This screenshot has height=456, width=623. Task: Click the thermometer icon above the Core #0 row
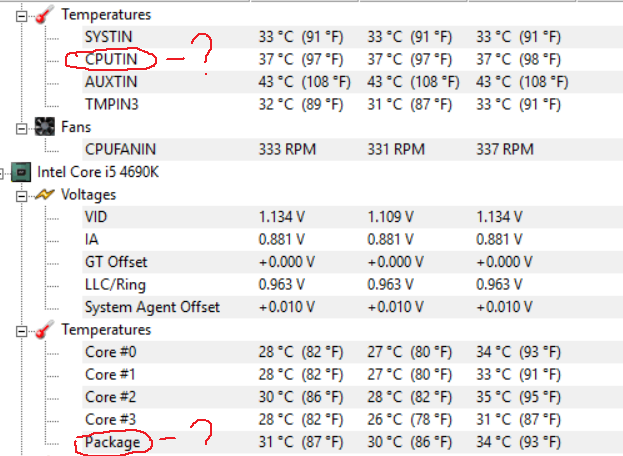coord(43,329)
